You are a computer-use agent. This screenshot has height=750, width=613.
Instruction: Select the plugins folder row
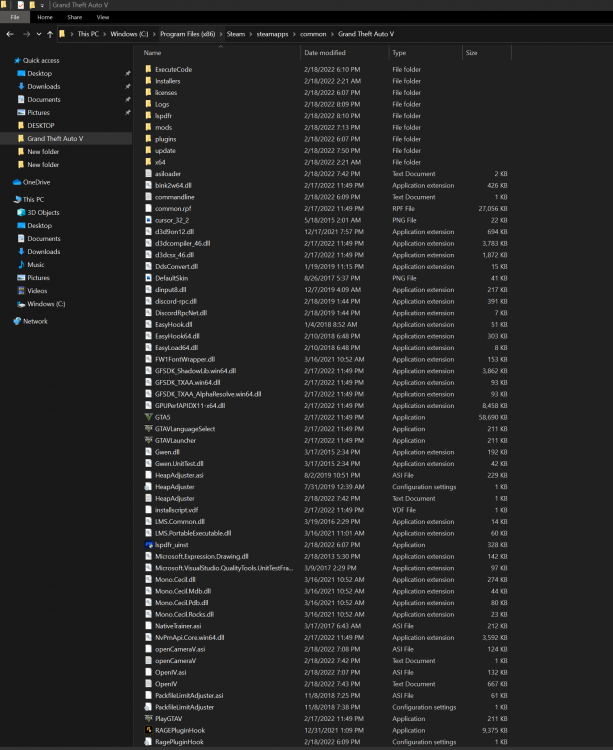click(326, 139)
